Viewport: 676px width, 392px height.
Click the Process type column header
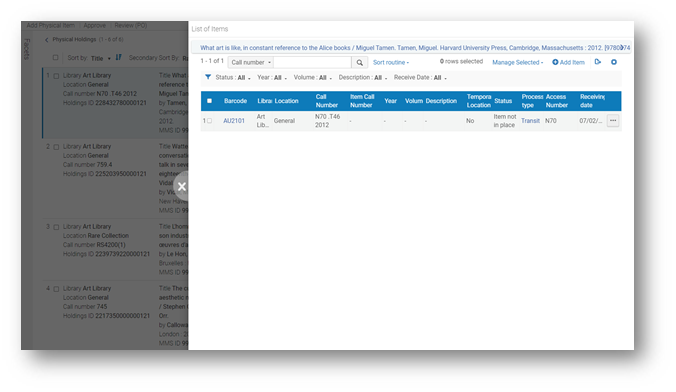tap(532, 101)
